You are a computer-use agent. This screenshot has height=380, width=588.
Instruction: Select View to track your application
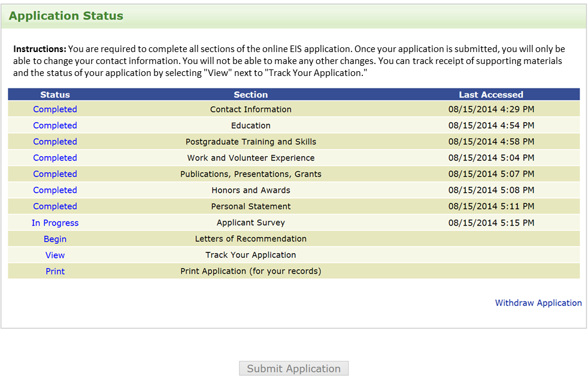[x=55, y=255]
